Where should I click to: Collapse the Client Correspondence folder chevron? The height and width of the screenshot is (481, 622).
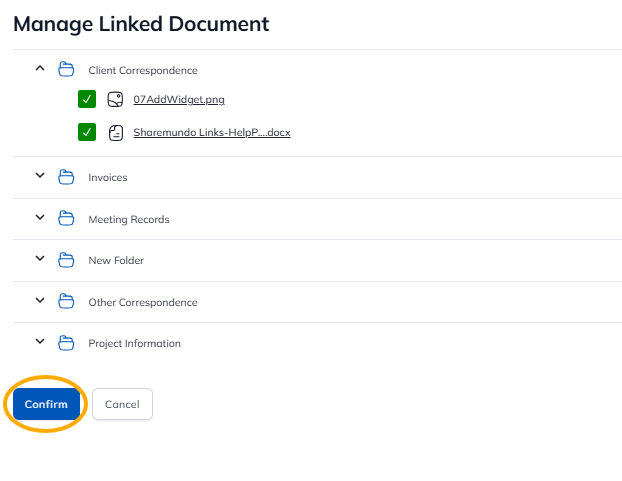coord(40,69)
